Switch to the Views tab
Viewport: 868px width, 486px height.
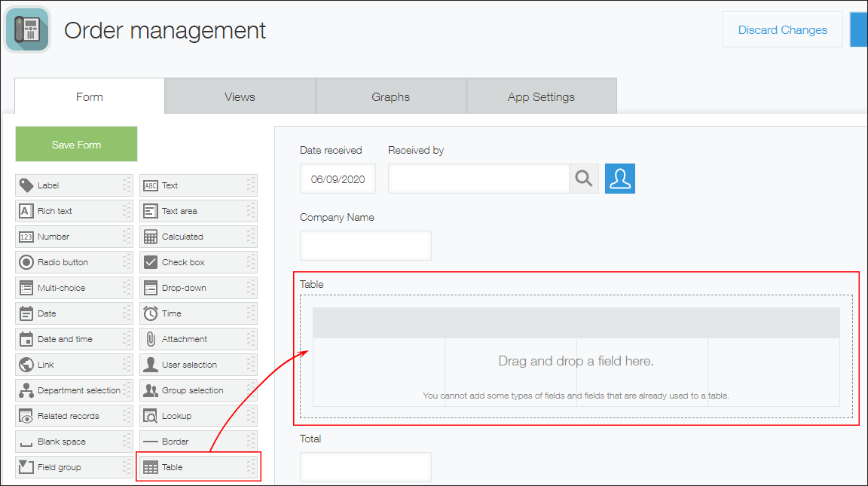coord(240,96)
